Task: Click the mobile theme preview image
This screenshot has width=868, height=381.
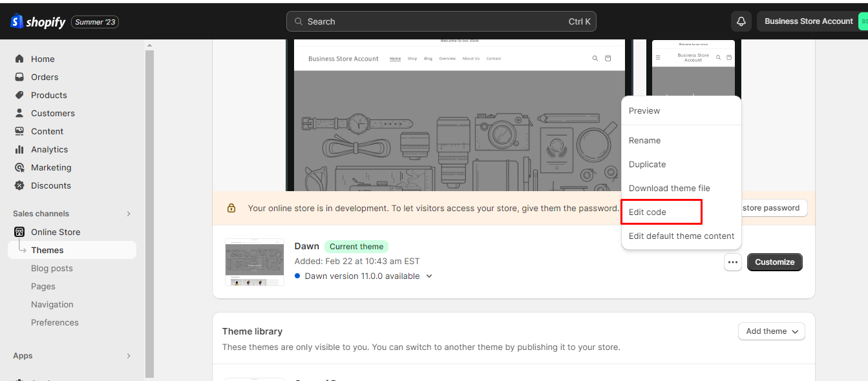Action: point(693,68)
